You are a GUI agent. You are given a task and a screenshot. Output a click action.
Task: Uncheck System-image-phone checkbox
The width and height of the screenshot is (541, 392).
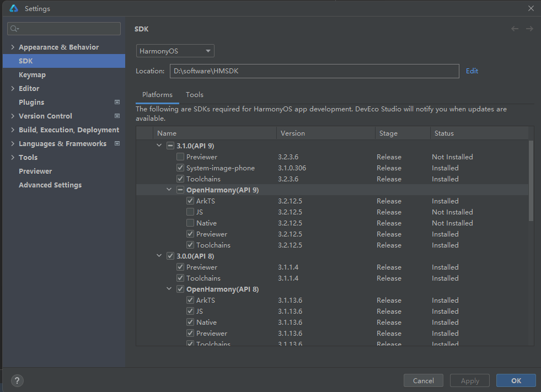click(180, 168)
